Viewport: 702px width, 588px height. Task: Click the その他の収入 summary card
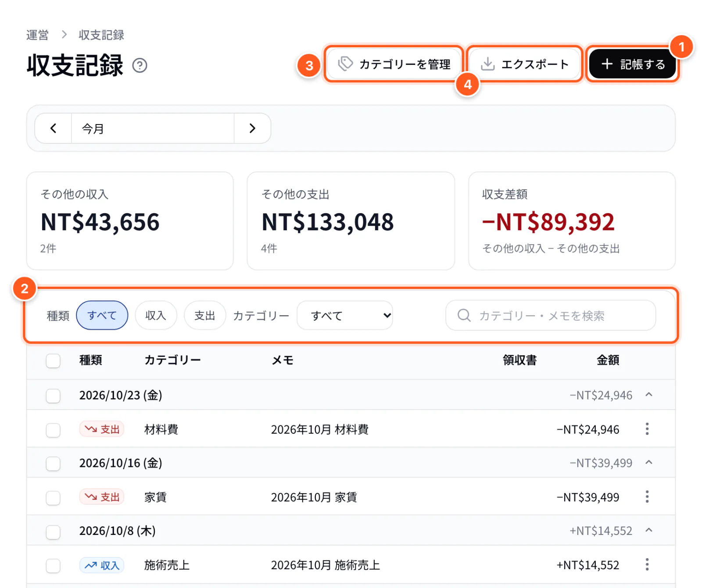click(130, 221)
